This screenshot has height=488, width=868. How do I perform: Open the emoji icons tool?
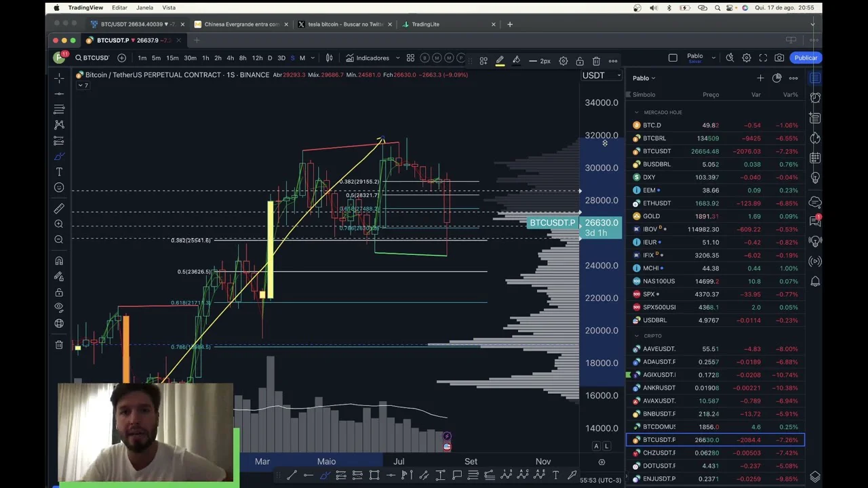tap(59, 188)
